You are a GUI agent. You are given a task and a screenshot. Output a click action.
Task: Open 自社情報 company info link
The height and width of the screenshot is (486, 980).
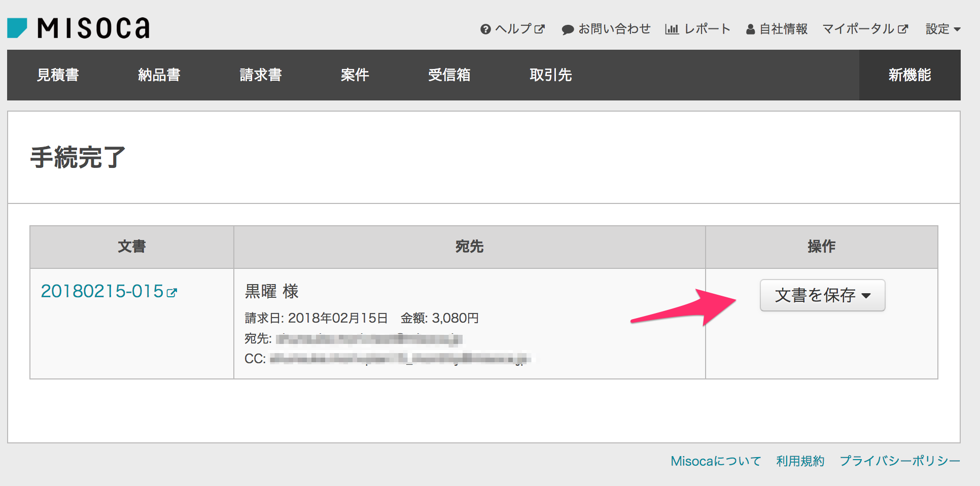777,29
